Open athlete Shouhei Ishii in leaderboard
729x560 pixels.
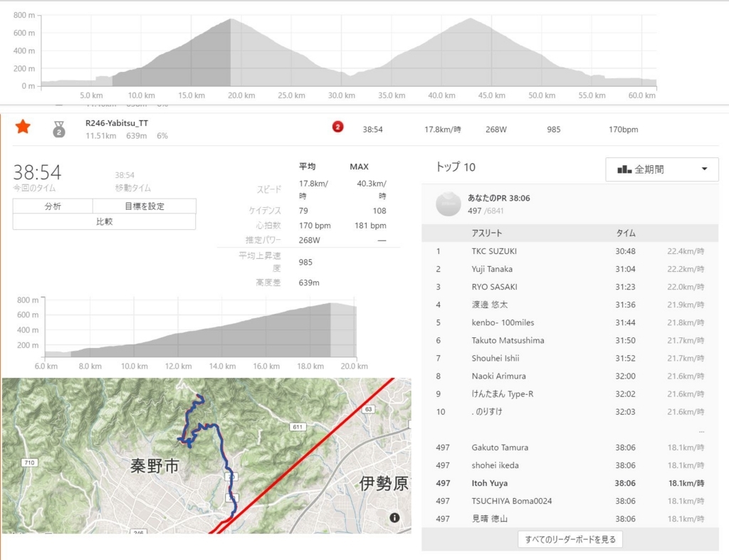pyautogui.click(x=495, y=359)
